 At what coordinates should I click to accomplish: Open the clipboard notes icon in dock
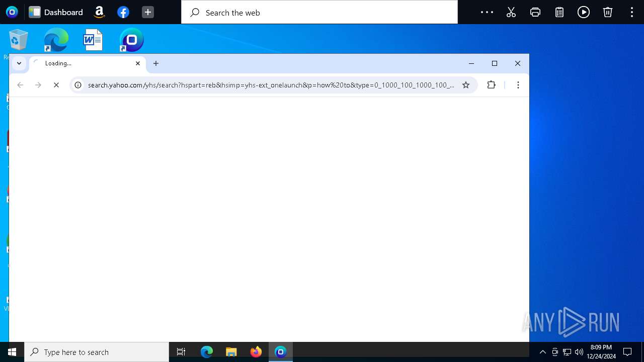(x=559, y=12)
